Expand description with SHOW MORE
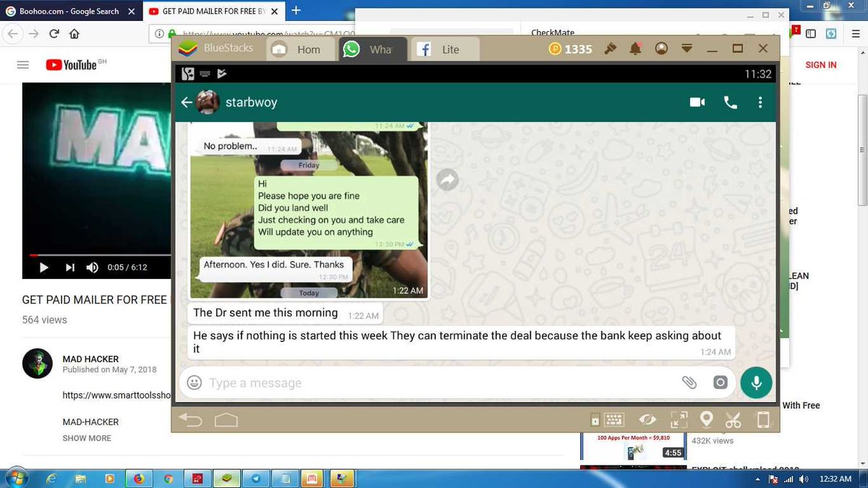Viewport: 868px width, 488px height. tap(87, 438)
